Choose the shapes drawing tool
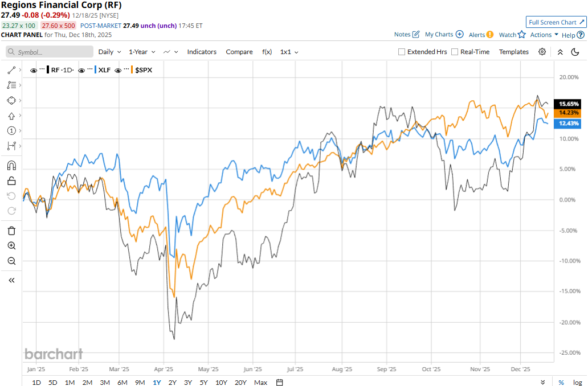Image resolution: width=588 pixels, height=386 pixels. click(x=11, y=100)
